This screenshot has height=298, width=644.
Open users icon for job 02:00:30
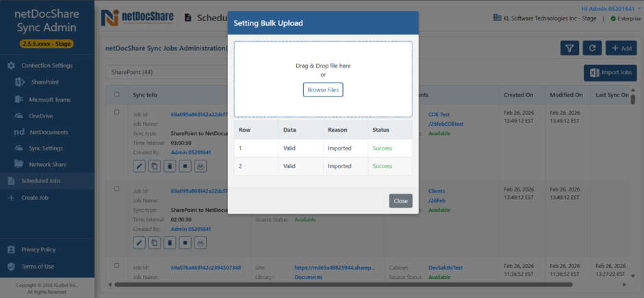point(201,243)
